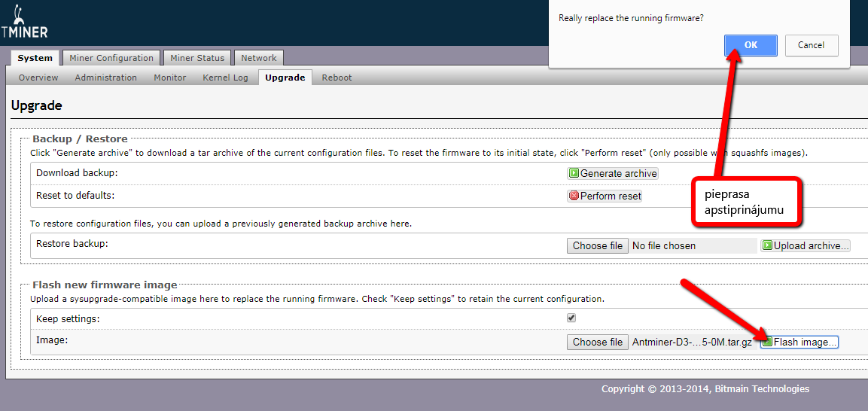Screen dimensions: 868x411
Task: Switch to the Monitor sub-tab
Action: pyautogui.click(x=169, y=78)
